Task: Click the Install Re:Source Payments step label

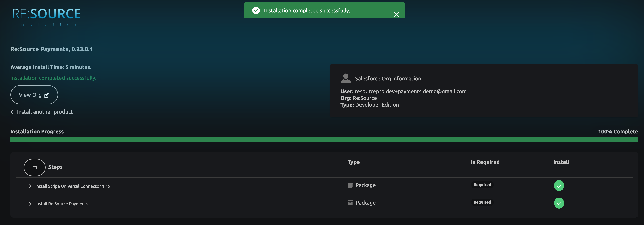Action: (x=61, y=204)
